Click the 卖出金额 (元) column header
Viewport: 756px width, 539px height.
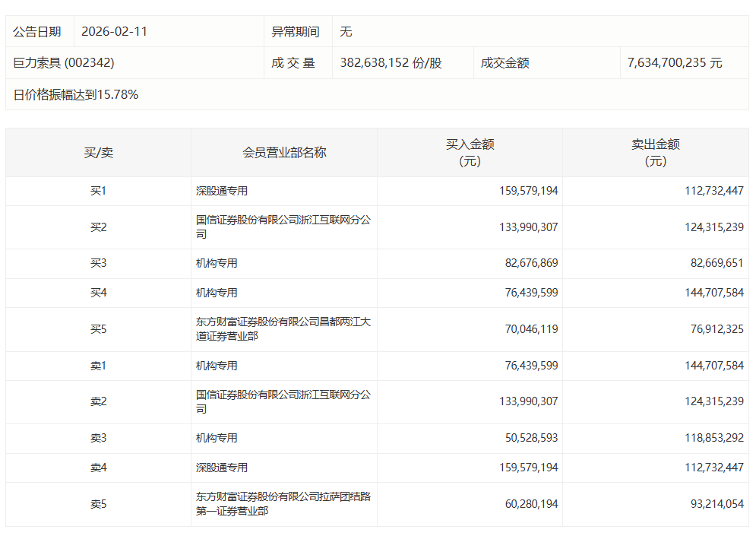(x=655, y=153)
